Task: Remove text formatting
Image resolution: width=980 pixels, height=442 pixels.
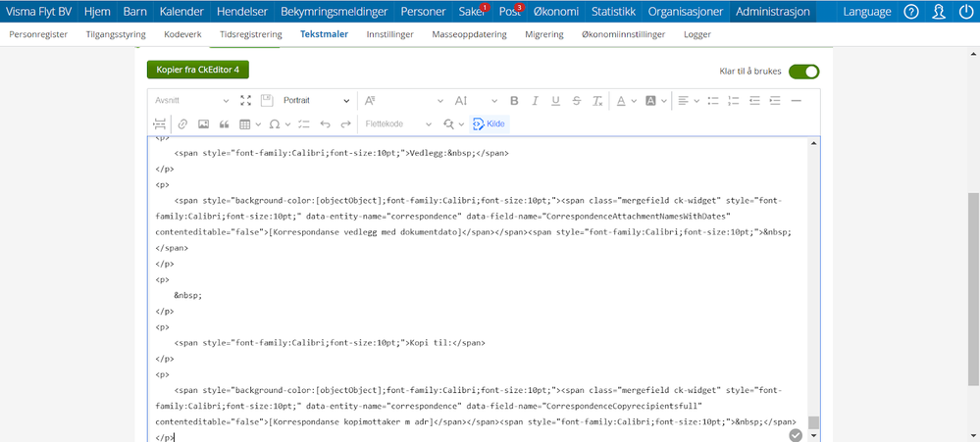Action: 596,101
